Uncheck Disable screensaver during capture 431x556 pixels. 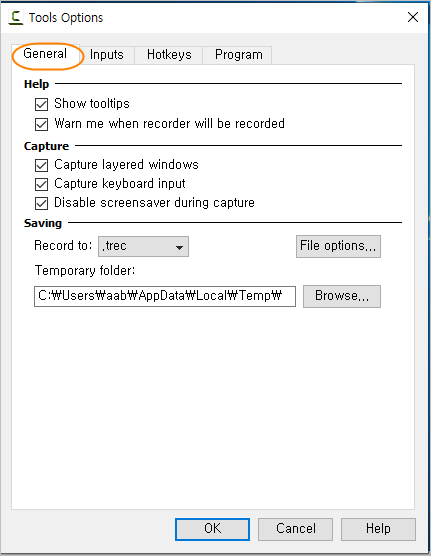pos(42,204)
